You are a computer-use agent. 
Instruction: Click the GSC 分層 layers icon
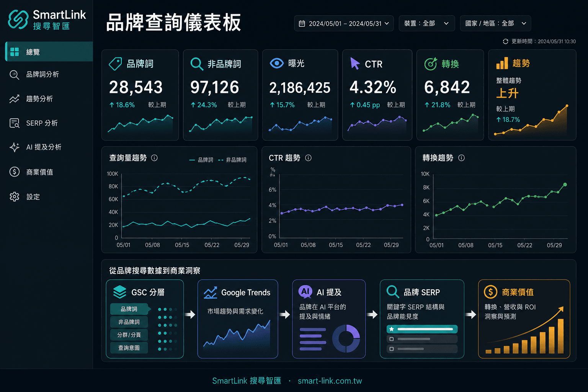[x=120, y=292]
